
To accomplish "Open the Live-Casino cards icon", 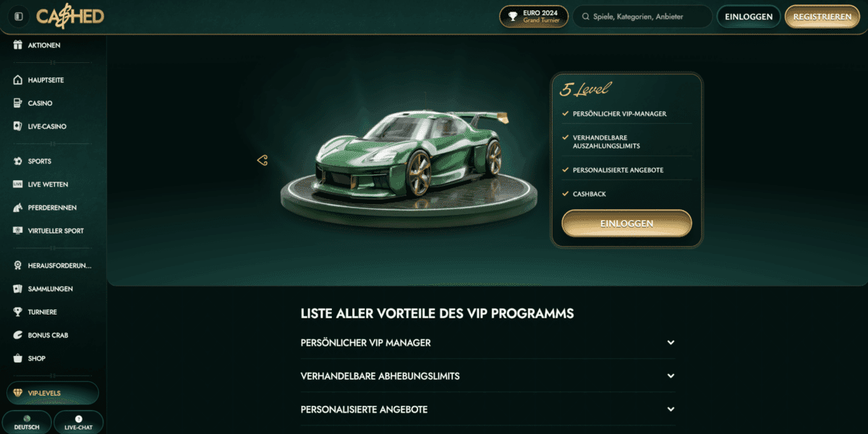I will tap(18, 126).
